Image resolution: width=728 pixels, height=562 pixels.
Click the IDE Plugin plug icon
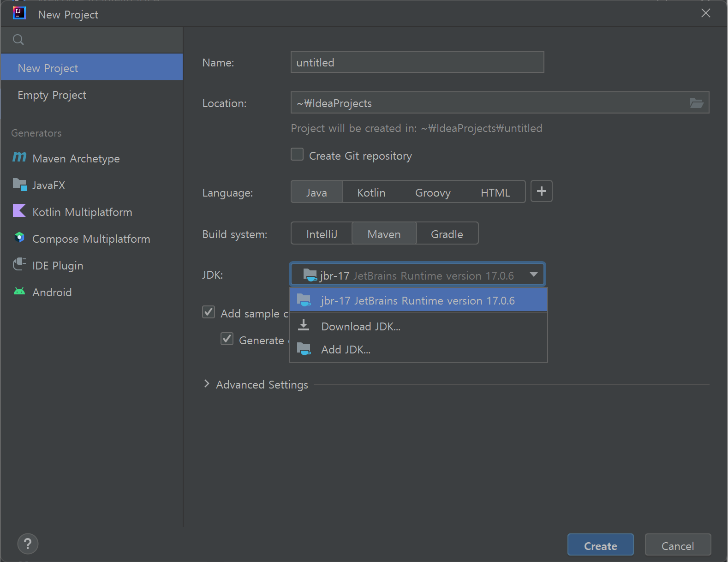19,264
